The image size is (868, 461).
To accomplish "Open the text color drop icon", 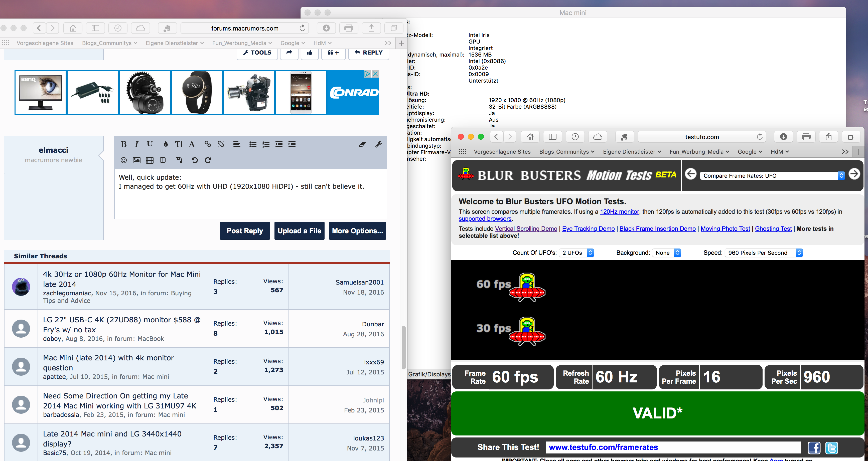I will (x=166, y=144).
